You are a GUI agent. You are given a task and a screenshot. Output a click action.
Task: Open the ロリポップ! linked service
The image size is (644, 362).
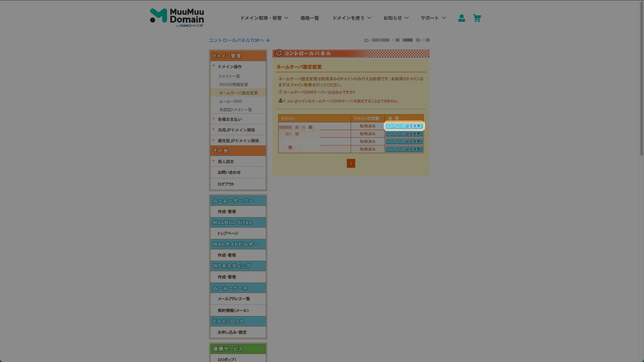227,359
